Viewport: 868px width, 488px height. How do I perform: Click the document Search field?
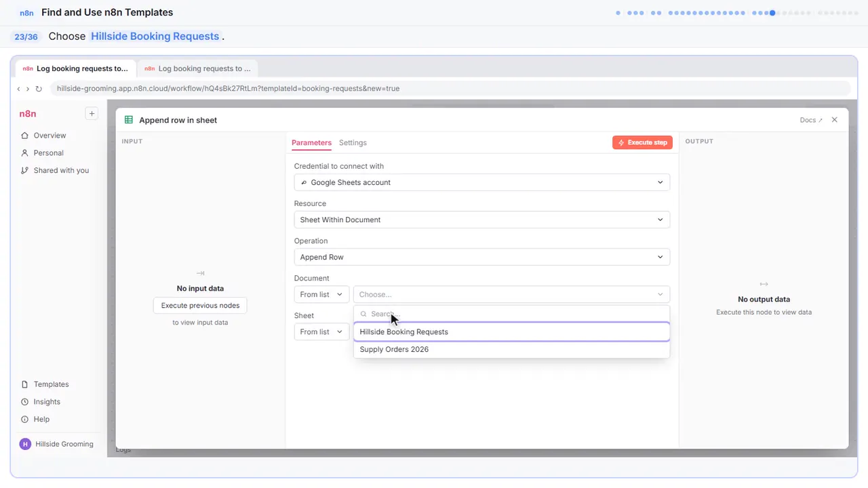[x=511, y=314]
